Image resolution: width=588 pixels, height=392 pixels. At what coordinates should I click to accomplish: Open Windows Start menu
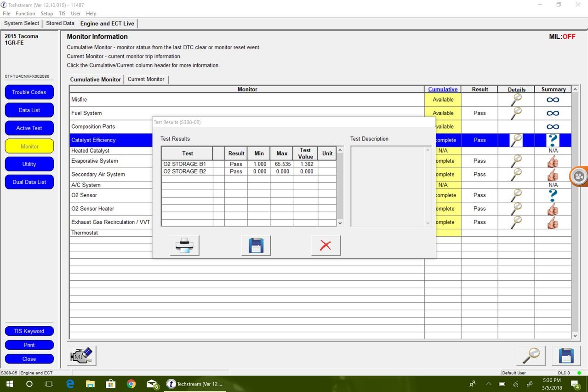click(x=9, y=384)
